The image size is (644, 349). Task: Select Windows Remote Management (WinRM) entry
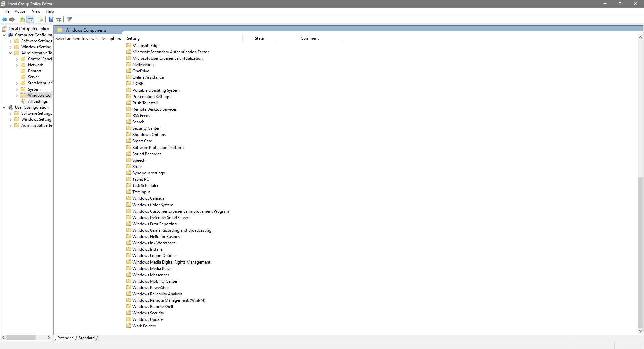point(169,300)
